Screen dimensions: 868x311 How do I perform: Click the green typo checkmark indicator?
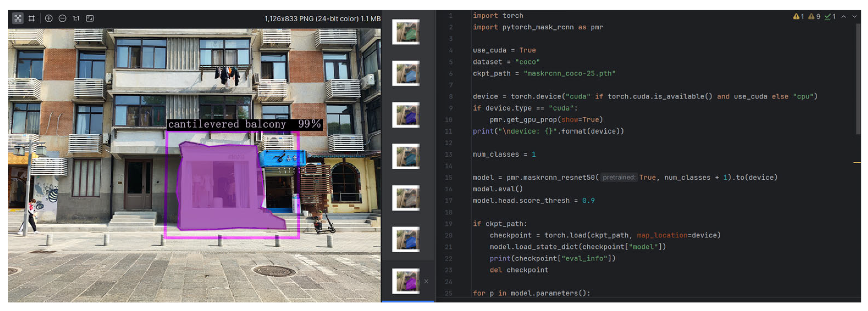click(830, 16)
